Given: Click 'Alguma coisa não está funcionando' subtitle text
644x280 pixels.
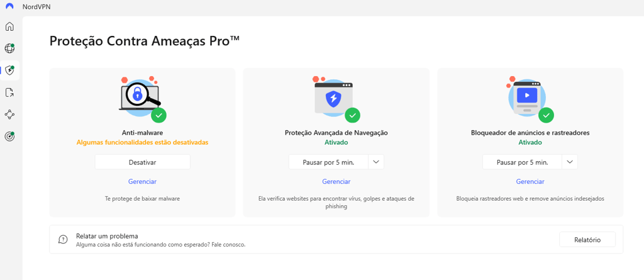Looking at the screenshot, I should pyautogui.click(x=160, y=245).
